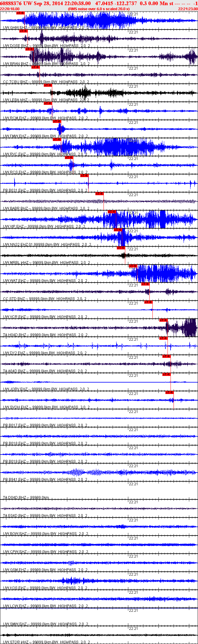Select the UW.JORV EHZ trace label

click(x=46, y=389)
